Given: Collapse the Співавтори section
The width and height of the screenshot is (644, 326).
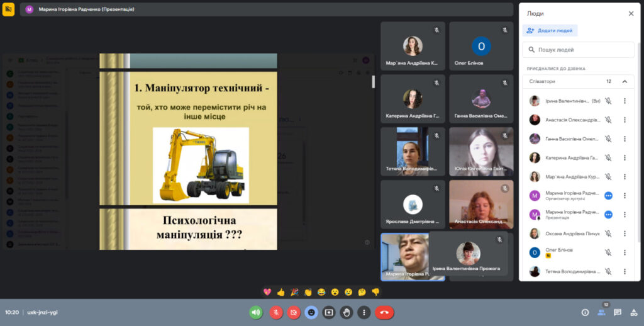Looking at the screenshot, I should coord(625,82).
